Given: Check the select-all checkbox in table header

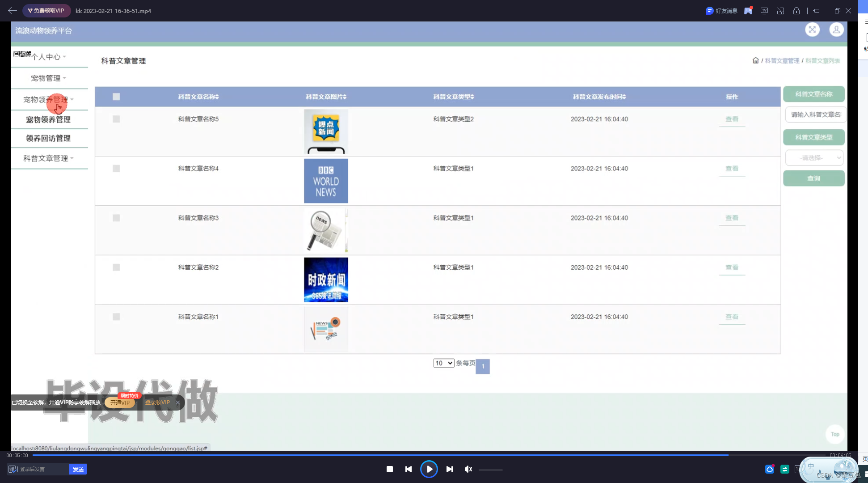Looking at the screenshot, I should click(116, 97).
